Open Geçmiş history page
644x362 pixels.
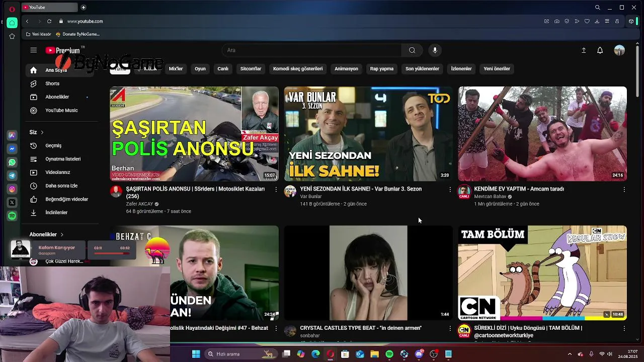[x=59, y=146]
